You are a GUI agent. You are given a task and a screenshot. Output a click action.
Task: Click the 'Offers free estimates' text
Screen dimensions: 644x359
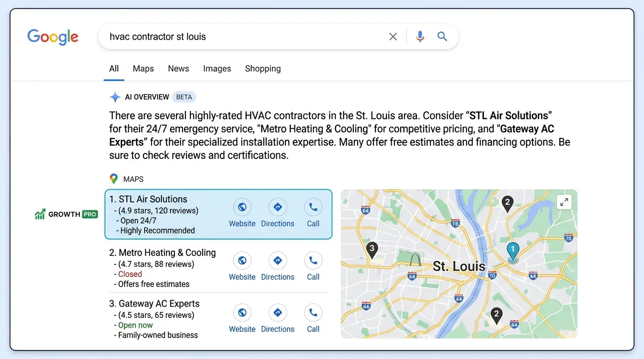pos(154,284)
